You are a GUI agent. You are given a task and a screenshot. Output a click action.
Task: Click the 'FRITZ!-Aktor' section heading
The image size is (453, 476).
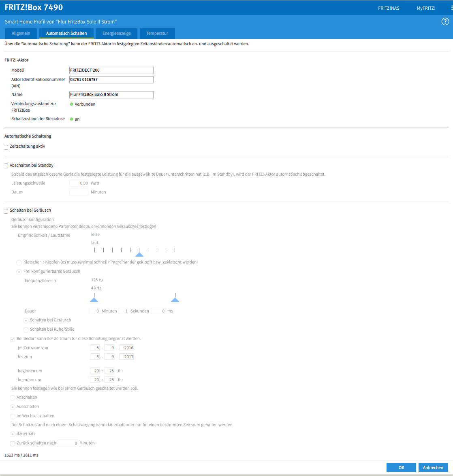click(16, 60)
